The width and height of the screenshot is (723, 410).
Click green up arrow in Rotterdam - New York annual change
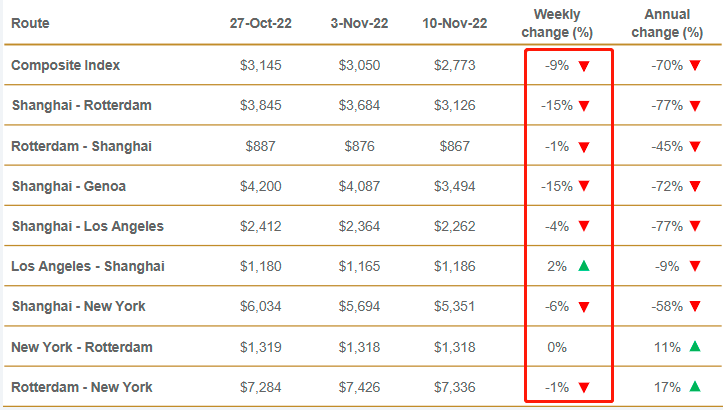[x=693, y=386]
